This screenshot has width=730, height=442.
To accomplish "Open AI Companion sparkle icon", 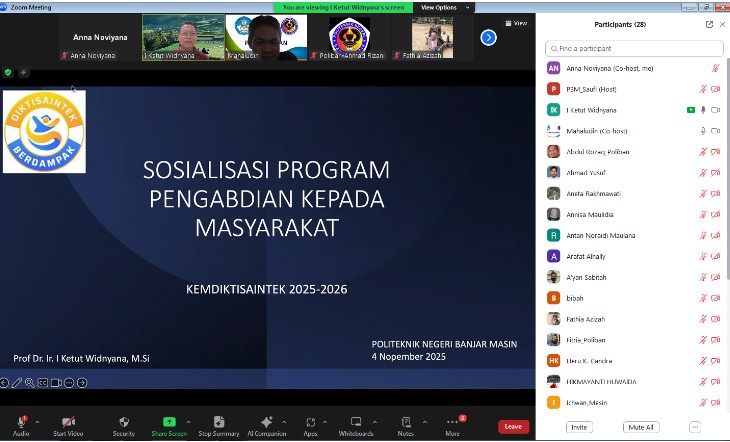I will click(x=267, y=422).
